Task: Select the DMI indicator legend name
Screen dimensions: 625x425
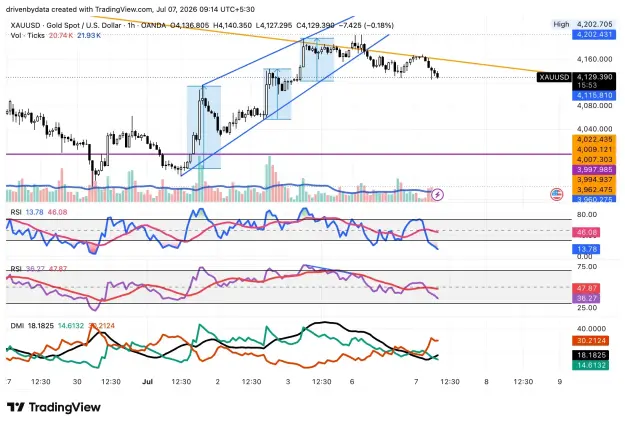Action: [17, 326]
